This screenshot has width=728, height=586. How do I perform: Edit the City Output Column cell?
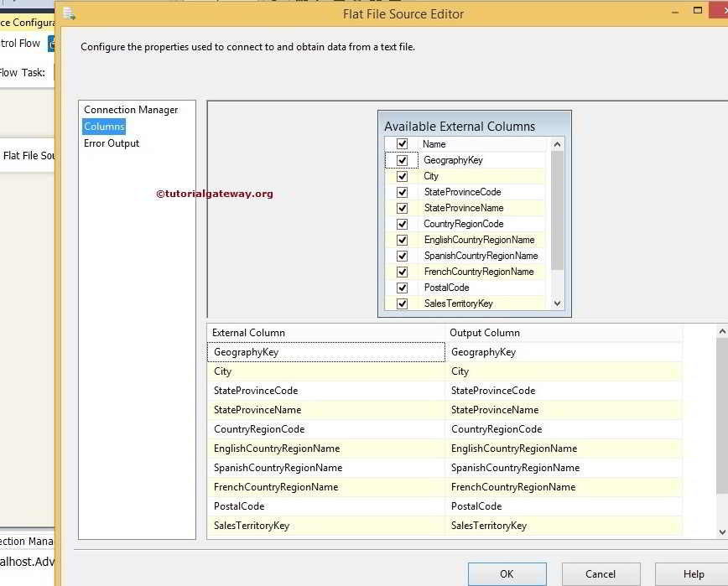click(x=564, y=371)
